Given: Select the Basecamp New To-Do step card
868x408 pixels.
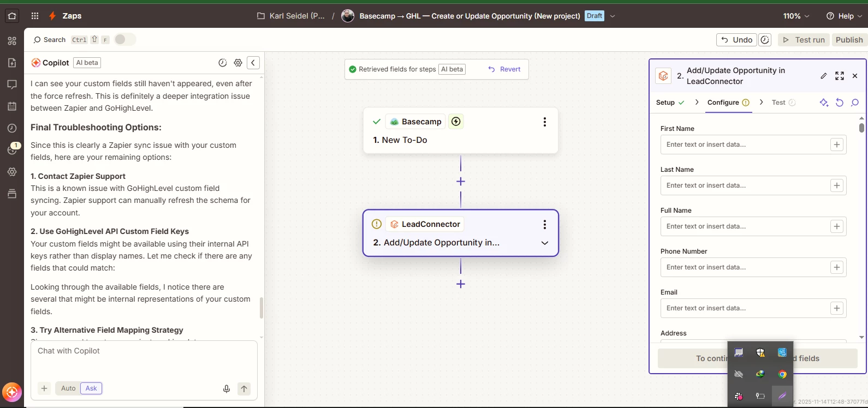Looking at the screenshot, I should (x=461, y=130).
